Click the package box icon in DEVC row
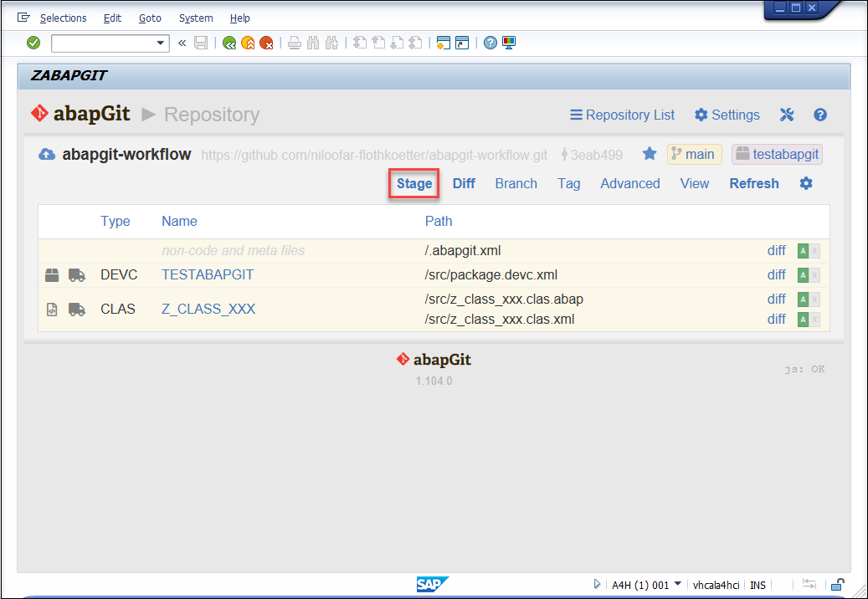 [x=52, y=275]
